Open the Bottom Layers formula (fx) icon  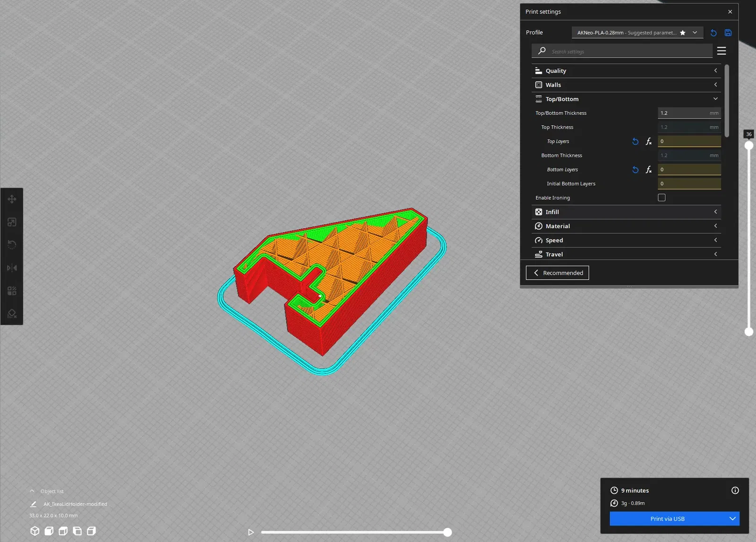click(x=649, y=170)
